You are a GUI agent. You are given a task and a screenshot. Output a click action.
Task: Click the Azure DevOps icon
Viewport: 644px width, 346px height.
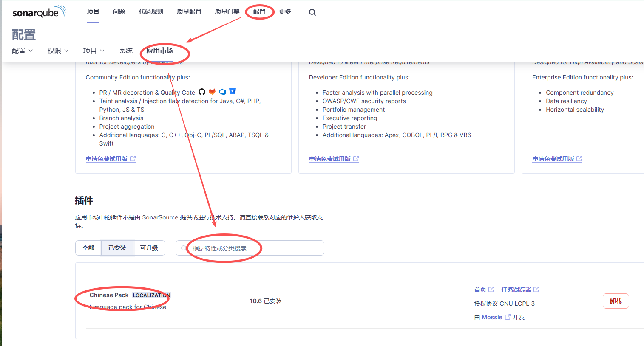222,92
